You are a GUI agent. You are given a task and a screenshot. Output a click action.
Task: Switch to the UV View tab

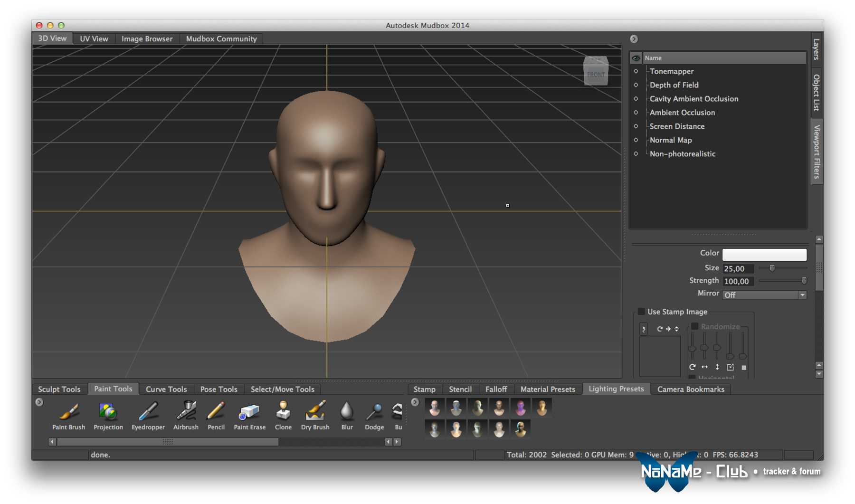click(94, 39)
